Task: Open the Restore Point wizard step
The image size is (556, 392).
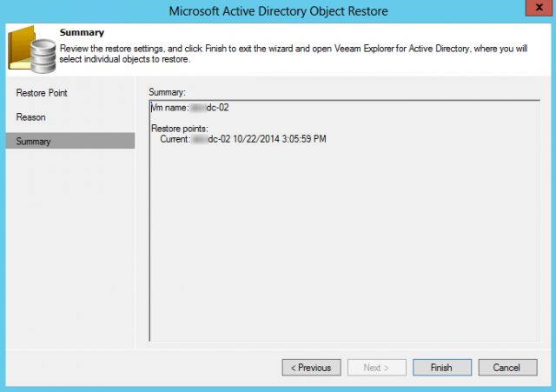Action: [x=42, y=93]
